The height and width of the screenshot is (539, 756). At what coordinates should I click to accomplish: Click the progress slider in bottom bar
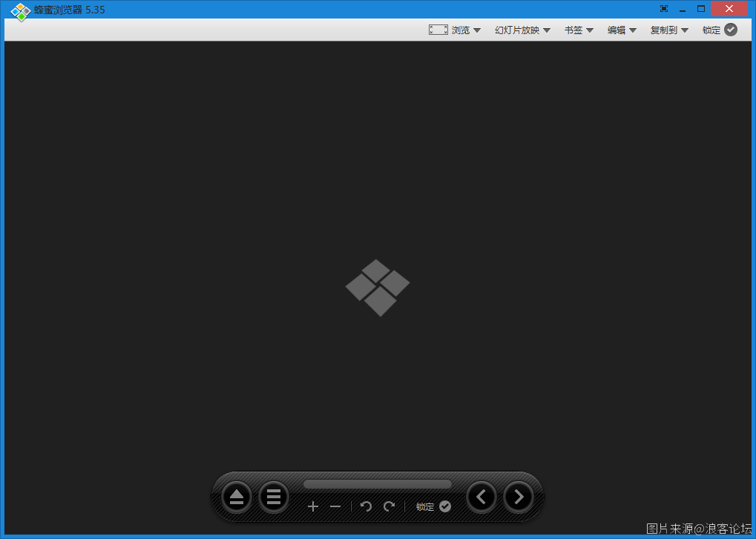click(x=377, y=484)
